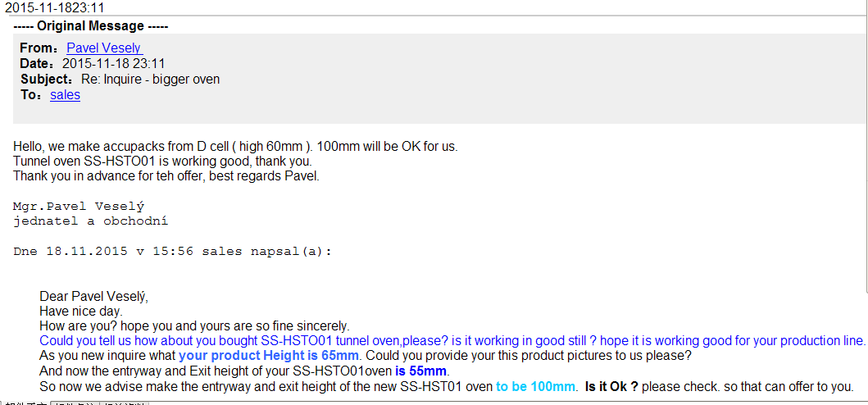
Task: Click the sales recipient link
Action: 65,95
